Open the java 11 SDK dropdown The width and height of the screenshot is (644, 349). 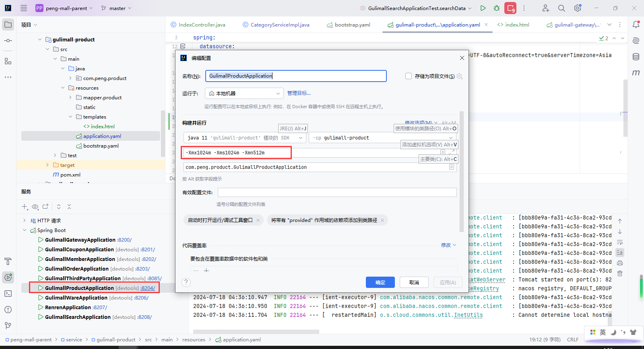245,138
